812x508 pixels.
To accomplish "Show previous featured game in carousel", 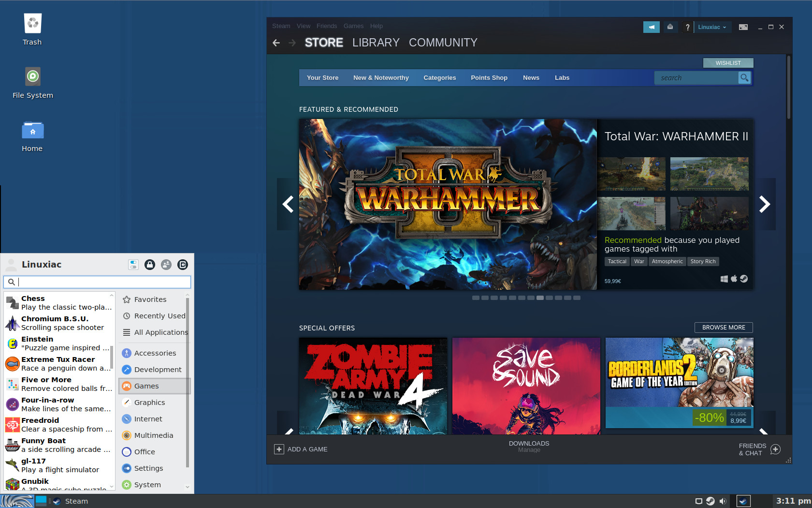I will (288, 204).
